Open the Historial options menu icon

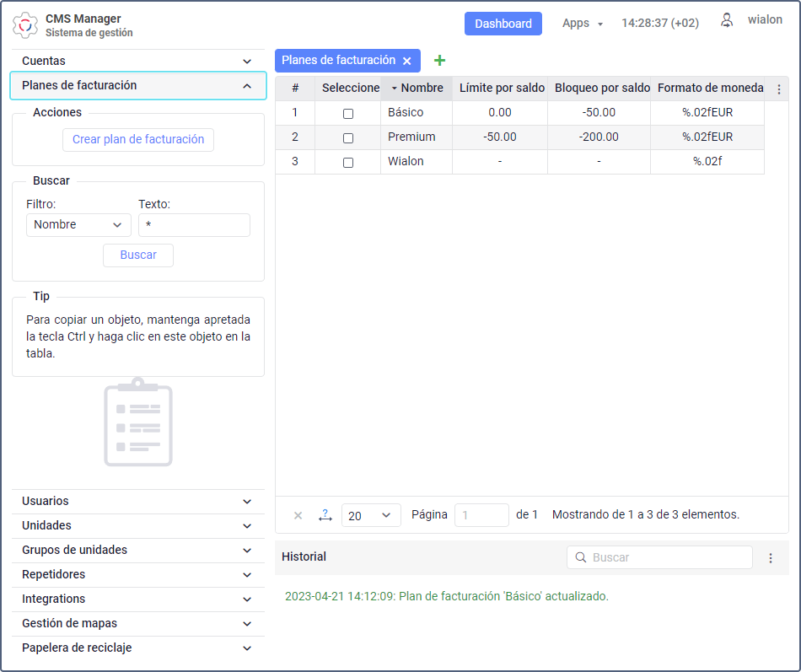pos(770,557)
